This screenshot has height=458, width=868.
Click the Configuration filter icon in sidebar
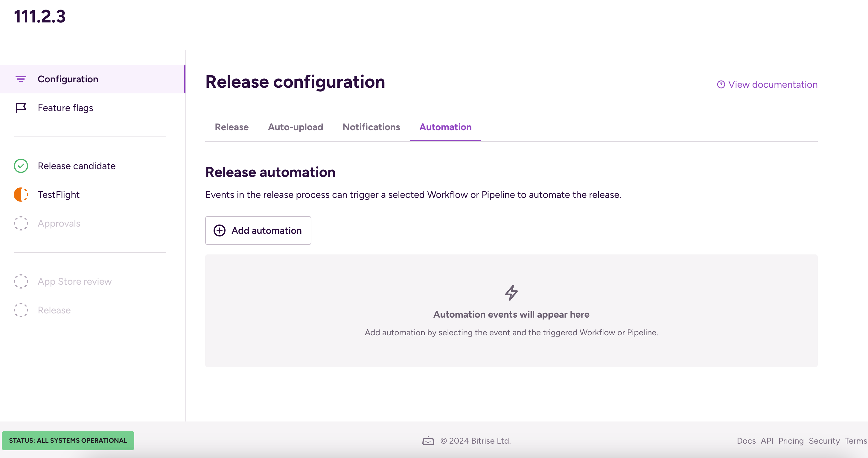click(21, 79)
